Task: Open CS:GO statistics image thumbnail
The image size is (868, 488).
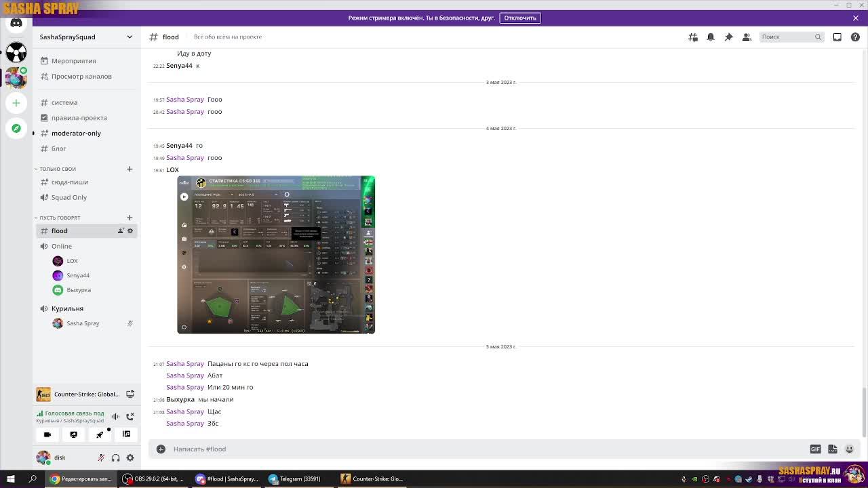Action: tap(276, 255)
